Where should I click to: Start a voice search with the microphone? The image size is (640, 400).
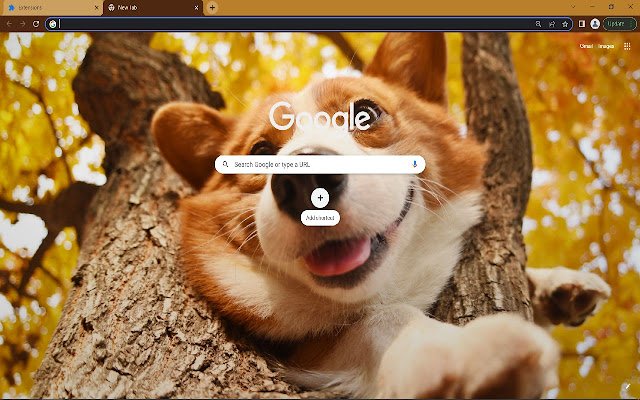(x=414, y=164)
